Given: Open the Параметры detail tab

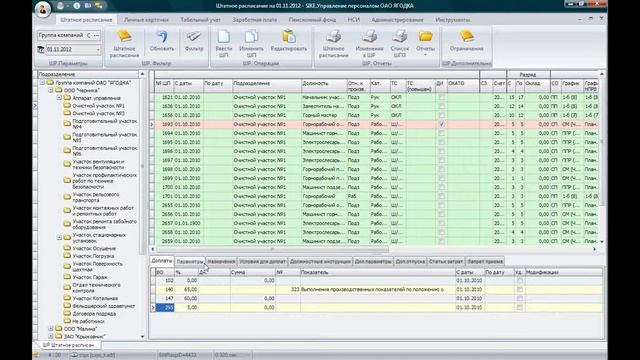Looking at the screenshot, I should (x=190, y=261).
